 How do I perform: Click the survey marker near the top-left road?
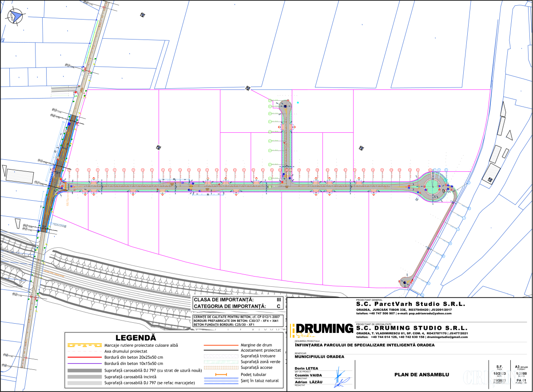pos(142,15)
